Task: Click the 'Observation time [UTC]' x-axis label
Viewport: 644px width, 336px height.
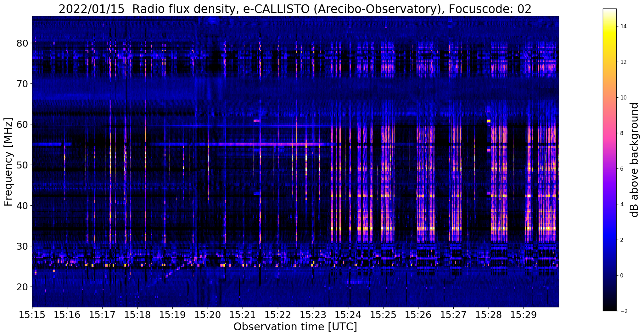Action: tap(295, 327)
